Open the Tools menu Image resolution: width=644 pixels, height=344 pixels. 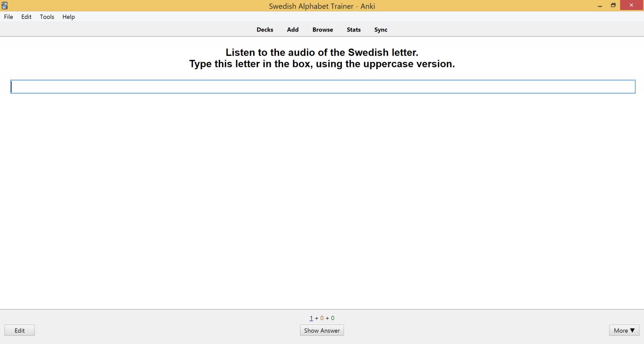point(47,17)
